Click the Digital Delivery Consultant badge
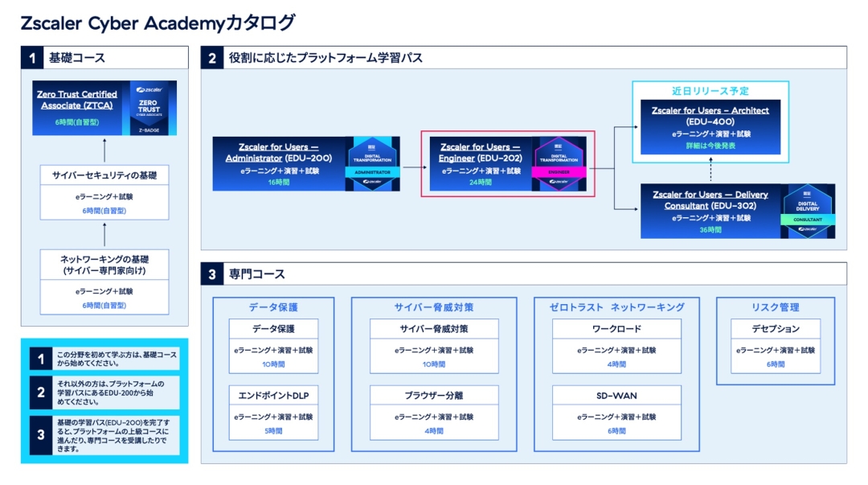The width and height of the screenshot is (868, 485). [x=807, y=211]
